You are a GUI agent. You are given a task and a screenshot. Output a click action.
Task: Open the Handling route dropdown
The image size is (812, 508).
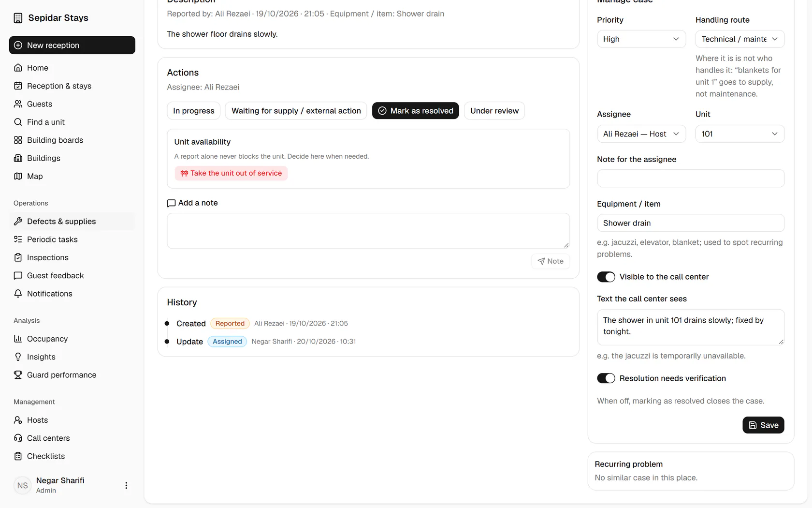pyautogui.click(x=739, y=39)
